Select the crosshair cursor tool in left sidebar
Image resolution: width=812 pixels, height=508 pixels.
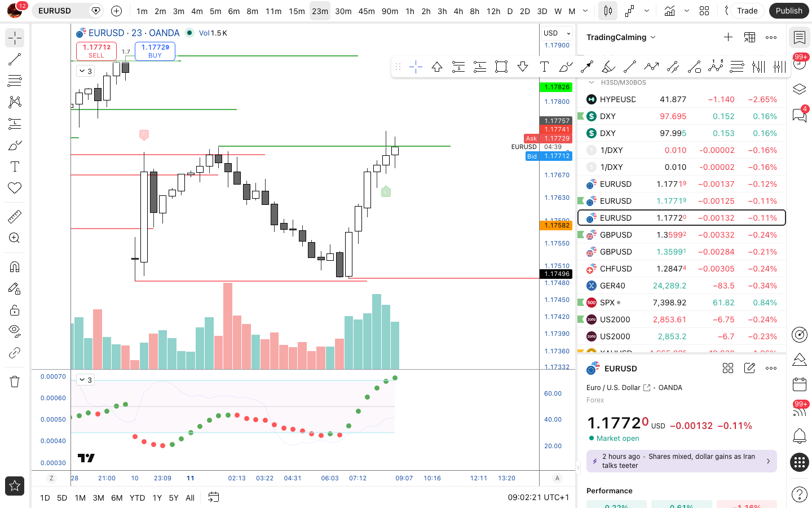click(x=15, y=38)
